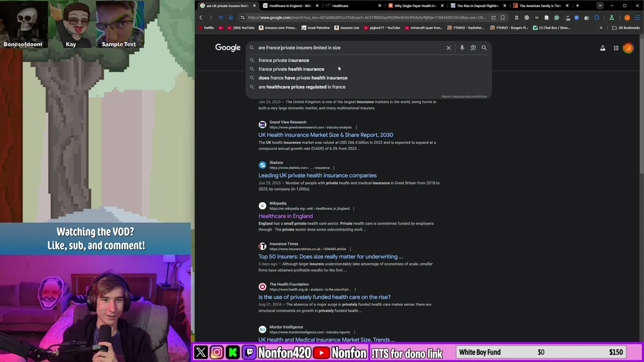Open Amazon Live bookmark

346,28
